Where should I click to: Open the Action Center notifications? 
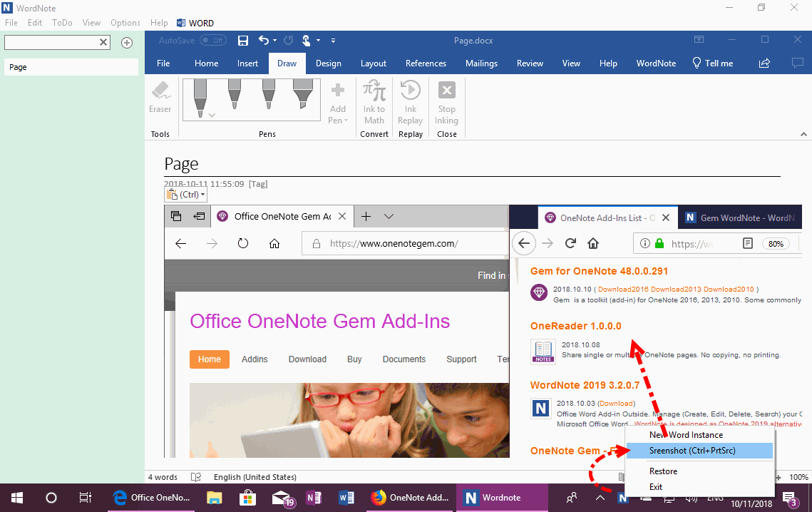click(790, 498)
